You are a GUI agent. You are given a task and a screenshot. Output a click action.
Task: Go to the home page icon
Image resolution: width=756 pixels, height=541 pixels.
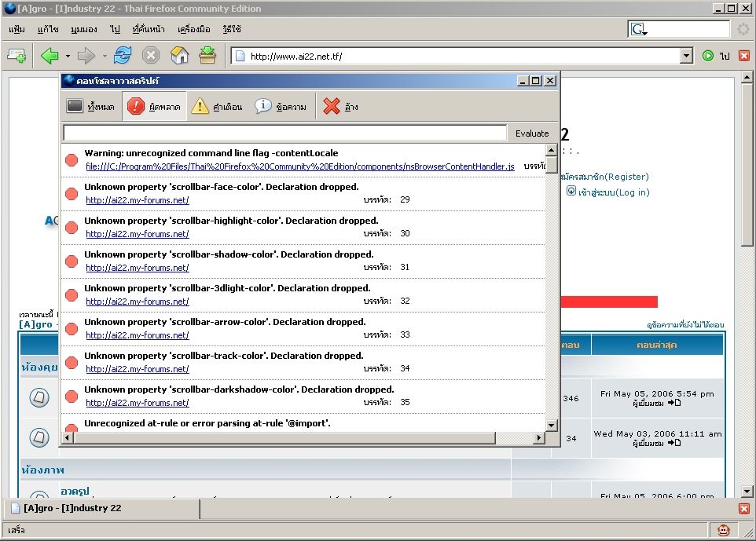tap(179, 56)
